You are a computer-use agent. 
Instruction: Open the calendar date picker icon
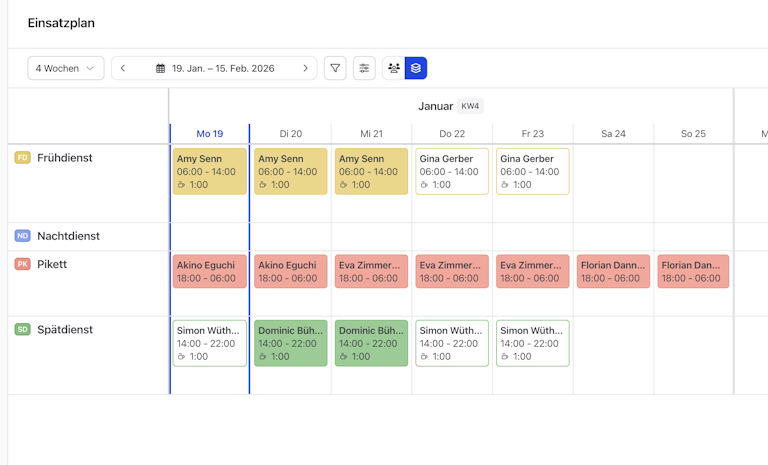pyautogui.click(x=160, y=68)
